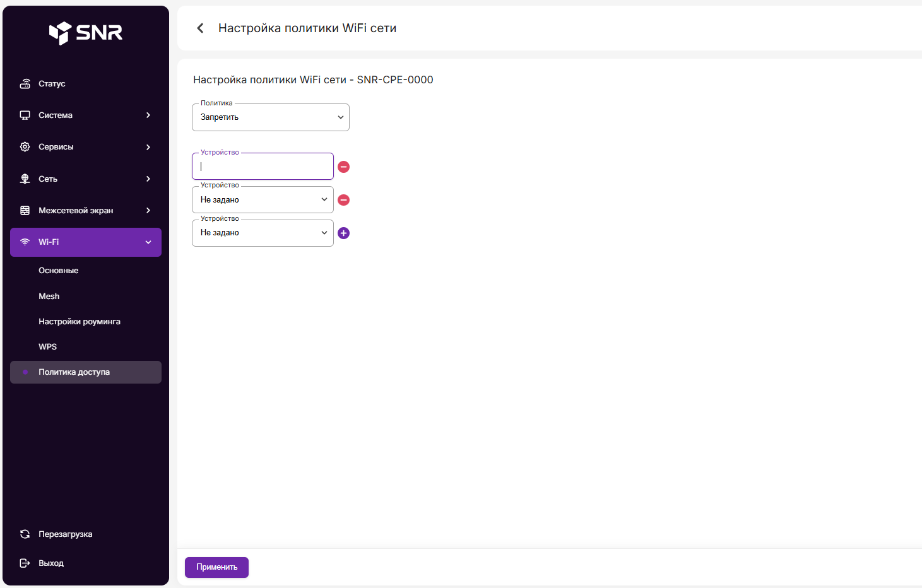Click into the focused Устройство input field
This screenshot has height=588, width=922.
pos(263,167)
